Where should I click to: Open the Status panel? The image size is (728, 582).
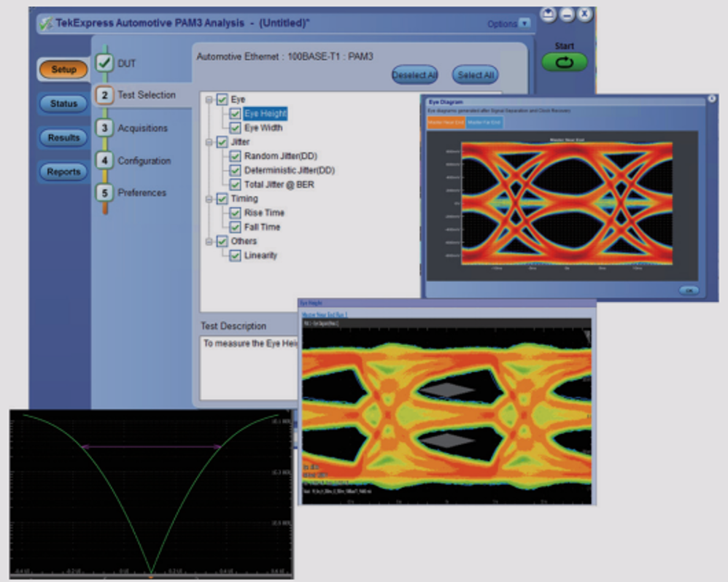63,104
